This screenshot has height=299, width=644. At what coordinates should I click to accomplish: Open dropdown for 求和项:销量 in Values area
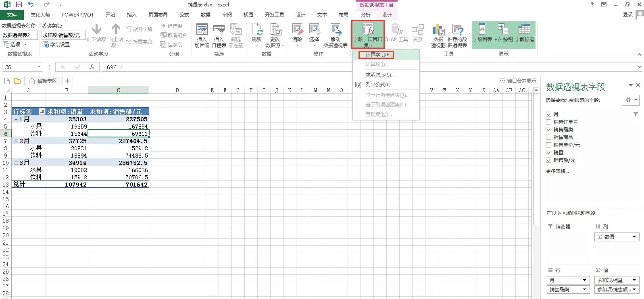click(634, 280)
